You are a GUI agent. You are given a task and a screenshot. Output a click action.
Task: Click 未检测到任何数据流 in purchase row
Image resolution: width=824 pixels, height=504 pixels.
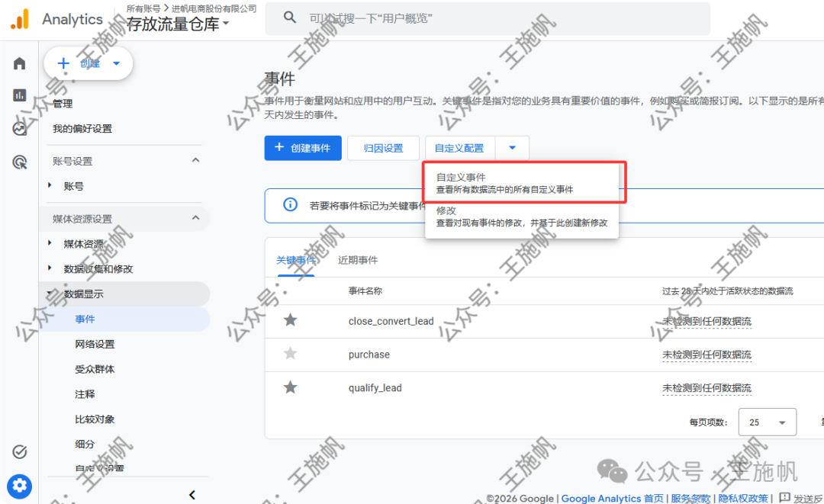coord(707,355)
